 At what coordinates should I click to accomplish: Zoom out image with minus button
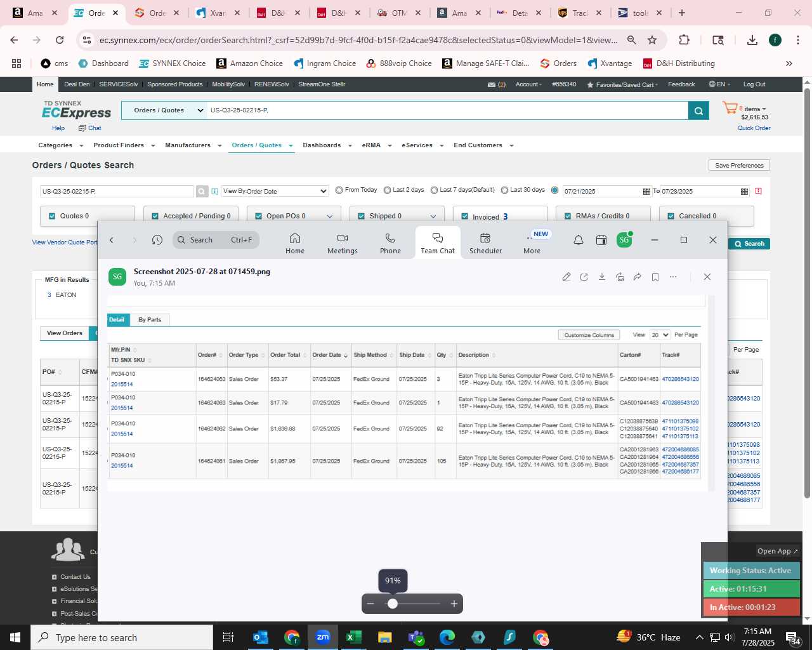(371, 604)
